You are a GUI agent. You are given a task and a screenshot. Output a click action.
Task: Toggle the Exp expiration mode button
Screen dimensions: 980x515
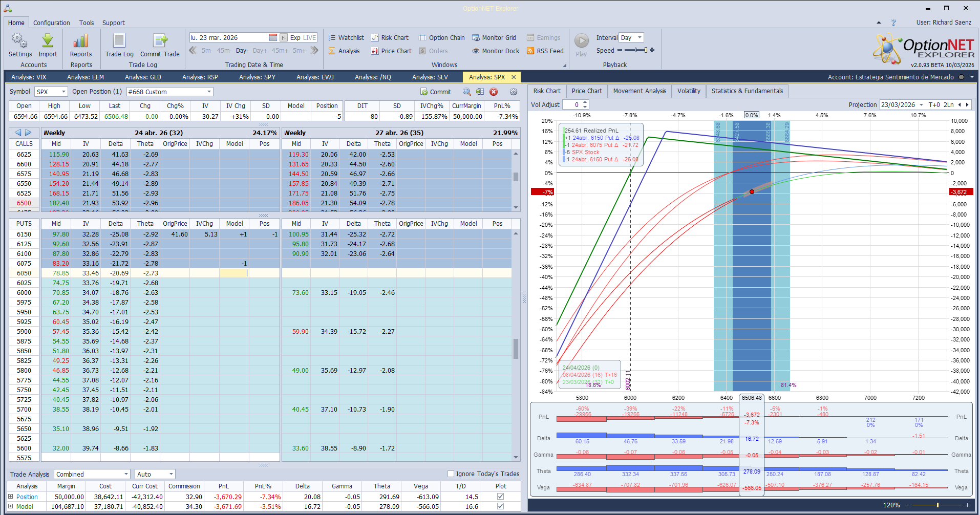(x=295, y=37)
